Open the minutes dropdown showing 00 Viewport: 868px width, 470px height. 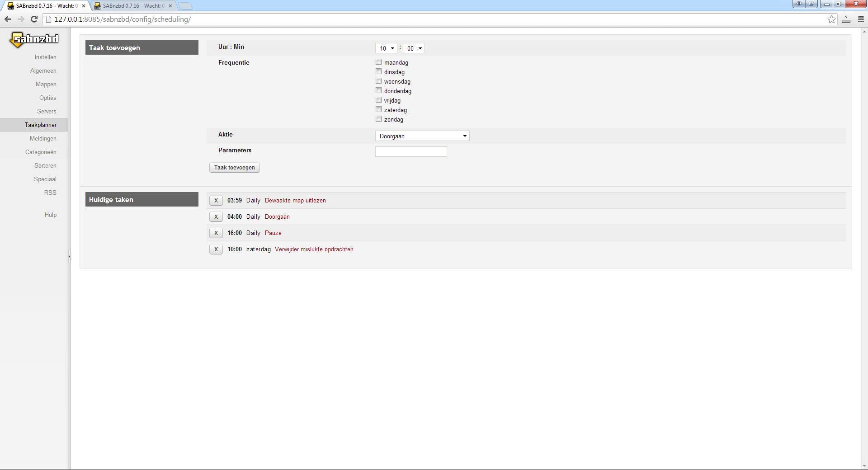[414, 48]
